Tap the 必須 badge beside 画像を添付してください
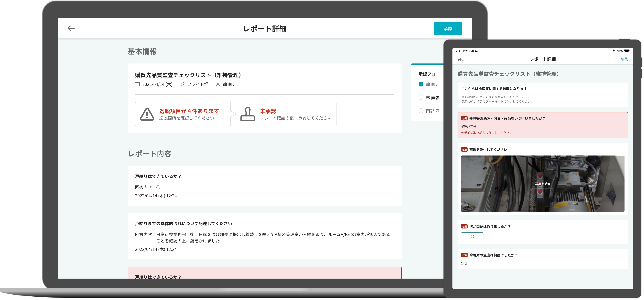644x300 pixels. click(x=464, y=150)
